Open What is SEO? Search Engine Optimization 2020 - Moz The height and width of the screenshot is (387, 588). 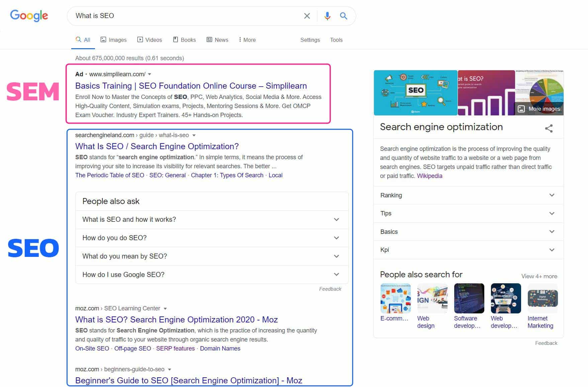tap(177, 319)
